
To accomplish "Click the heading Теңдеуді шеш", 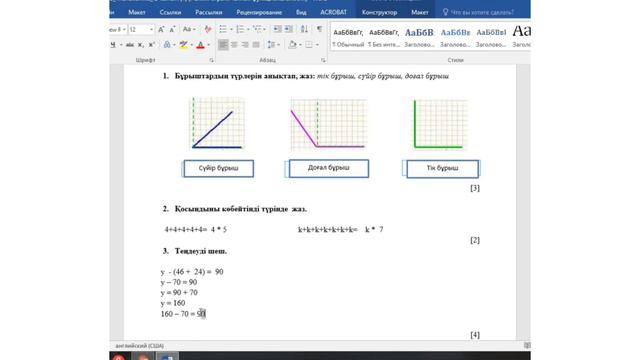I will (201, 251).
